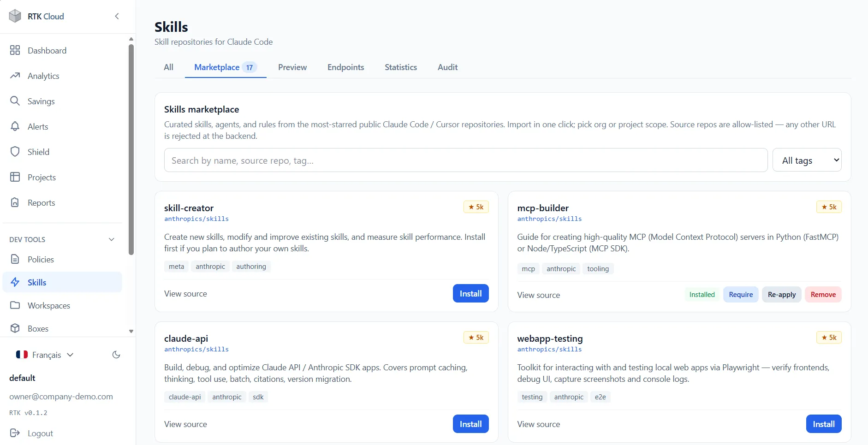Click the Savings magnifier icon
868x445 pixels.
[15, 101]
